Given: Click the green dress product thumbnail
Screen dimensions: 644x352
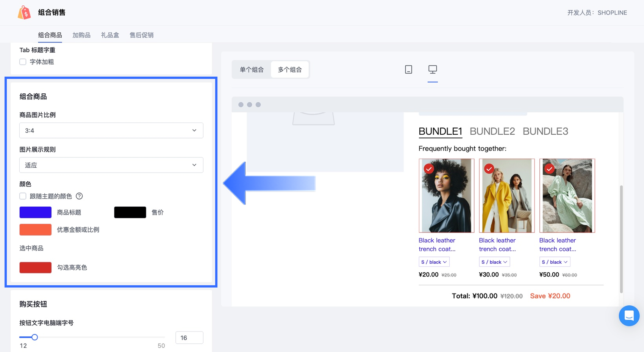Looking at the screenshot, I should tap(567, 196).
